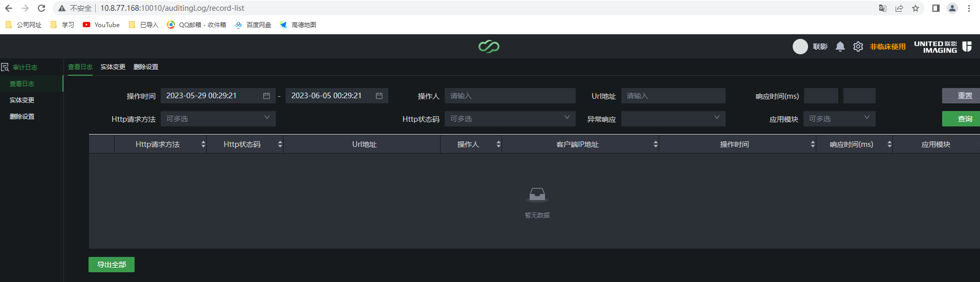980x282 pixels.
Task: Click the 导出全部 button
Action: point(112,265)
